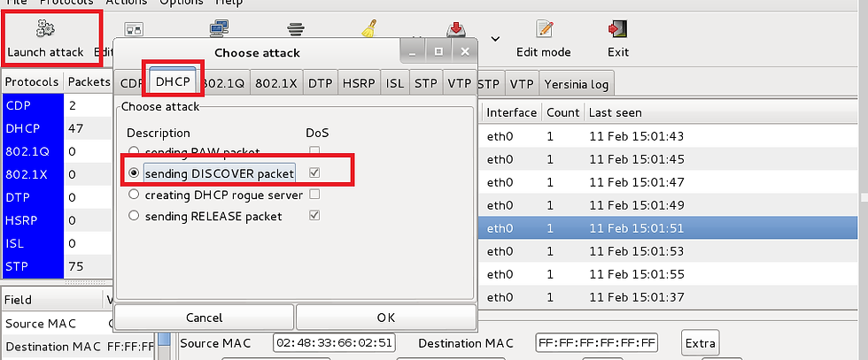Image resolution: width=868 pixels, height=360 pixels.
Task: Select the sending RELEASE packet radio button
Action: [134, 216]
